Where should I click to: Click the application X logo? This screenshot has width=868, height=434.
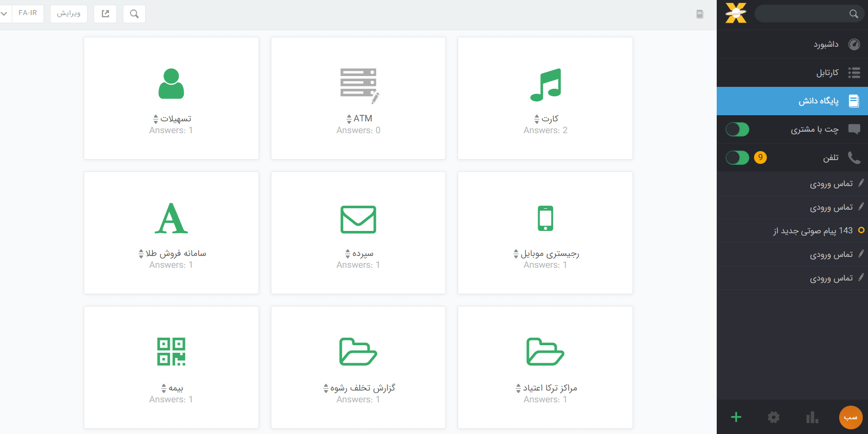pos(736,13)
